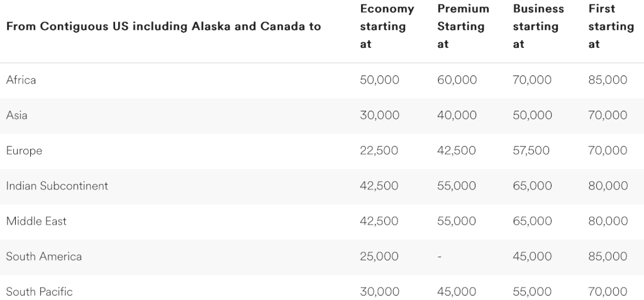
Task: Click the Europe row label
Action: click(25, 150)
